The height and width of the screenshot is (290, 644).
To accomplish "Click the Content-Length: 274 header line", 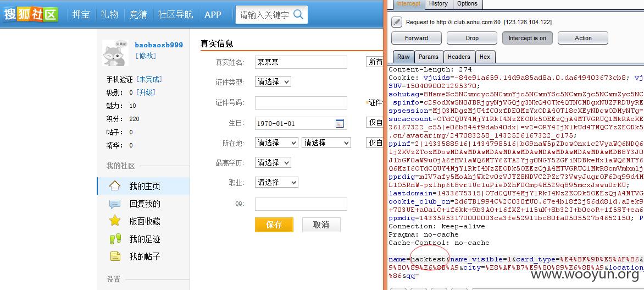I will point(430,69).
